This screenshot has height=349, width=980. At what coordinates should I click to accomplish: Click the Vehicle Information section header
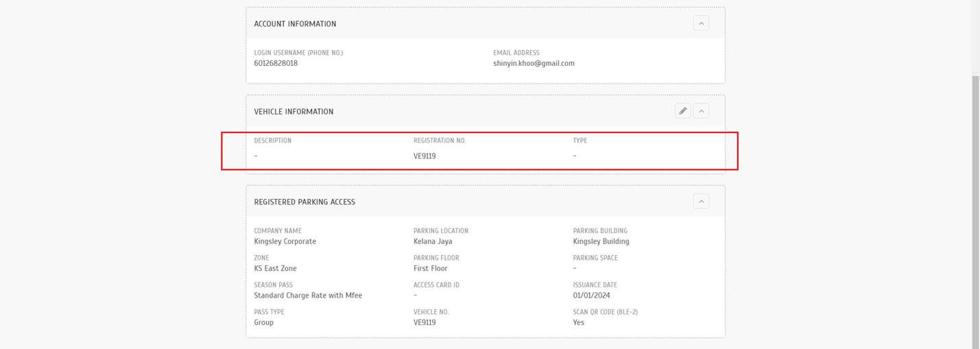(294, 111)
